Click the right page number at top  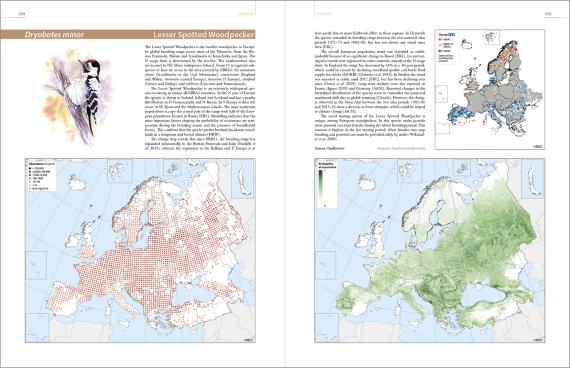[x=548, y=14]
